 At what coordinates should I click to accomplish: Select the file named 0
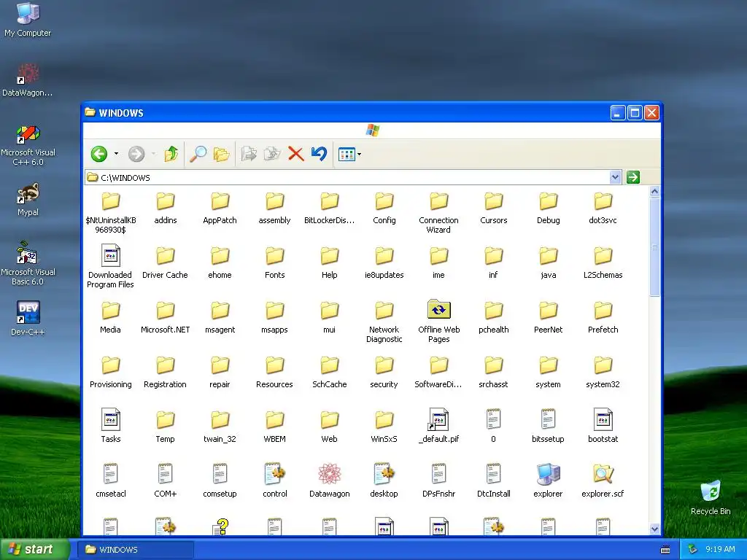pos(494,426)
